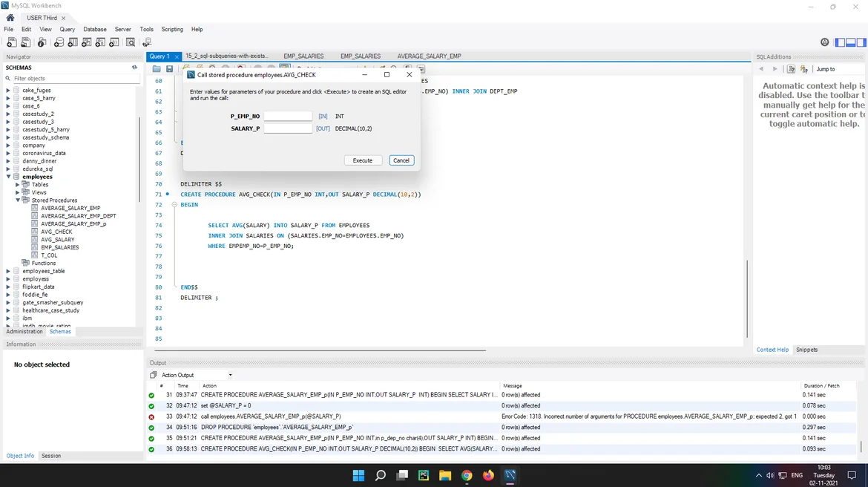
Task: Open the create new schema icon
Action: pyautogui.click(x=59, y=42)
